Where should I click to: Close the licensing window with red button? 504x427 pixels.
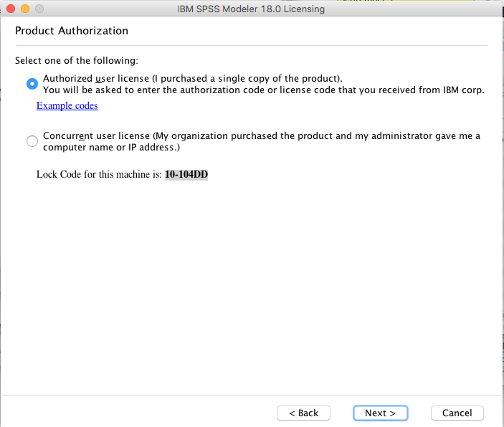pyautogui.click(x=10, y=9)
